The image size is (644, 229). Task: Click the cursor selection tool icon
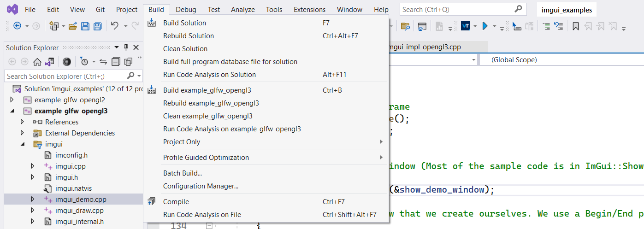pos(516,26)
